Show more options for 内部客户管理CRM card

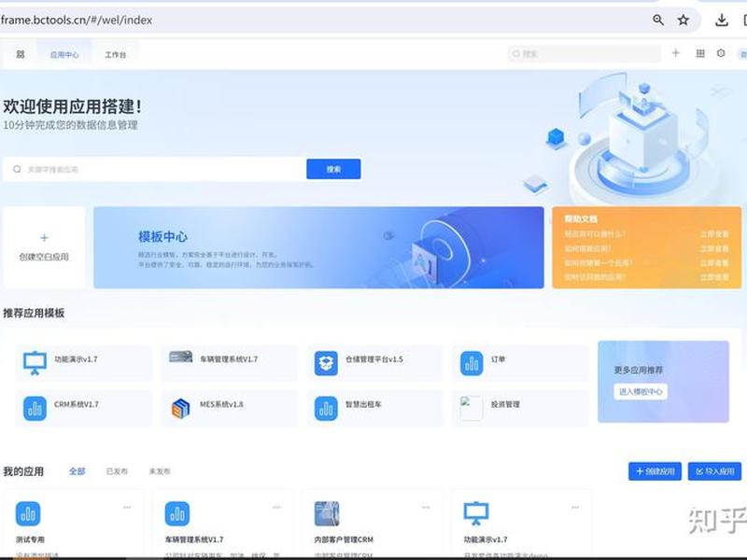point(426,508)
